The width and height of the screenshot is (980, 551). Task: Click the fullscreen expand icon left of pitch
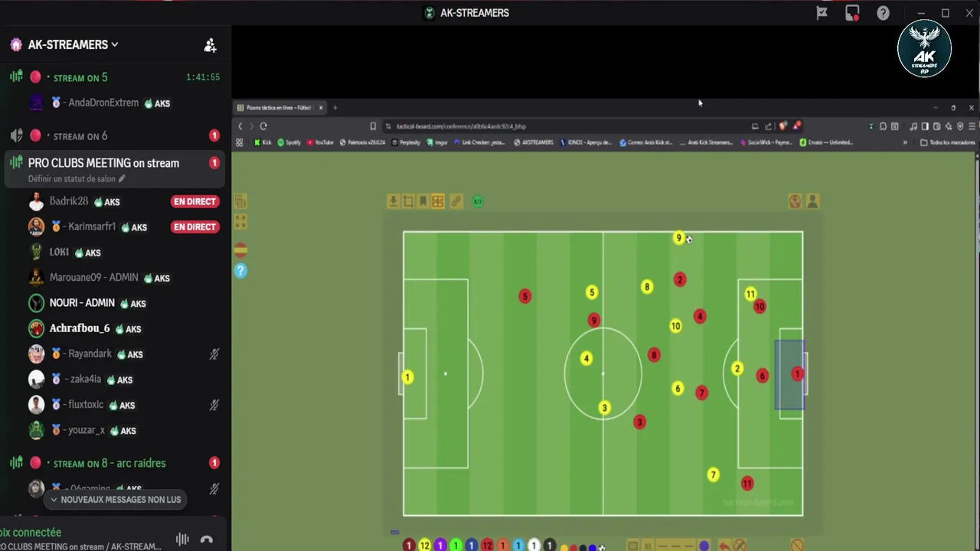tap(240, 221)
